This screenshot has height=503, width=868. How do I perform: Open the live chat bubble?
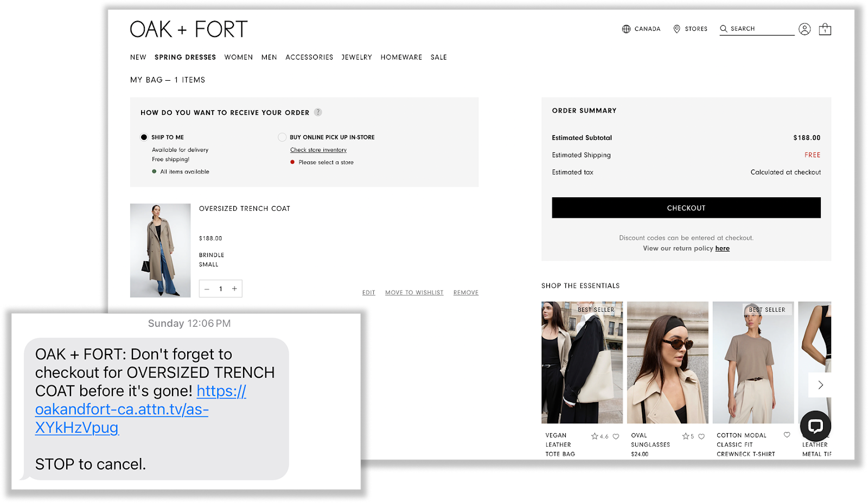tap(815, 426)
